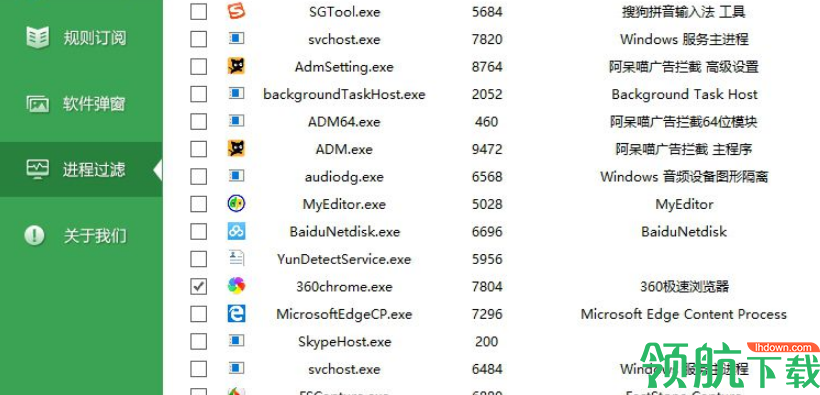
Task: Click PID value 5684
Action: coord(487,12)
